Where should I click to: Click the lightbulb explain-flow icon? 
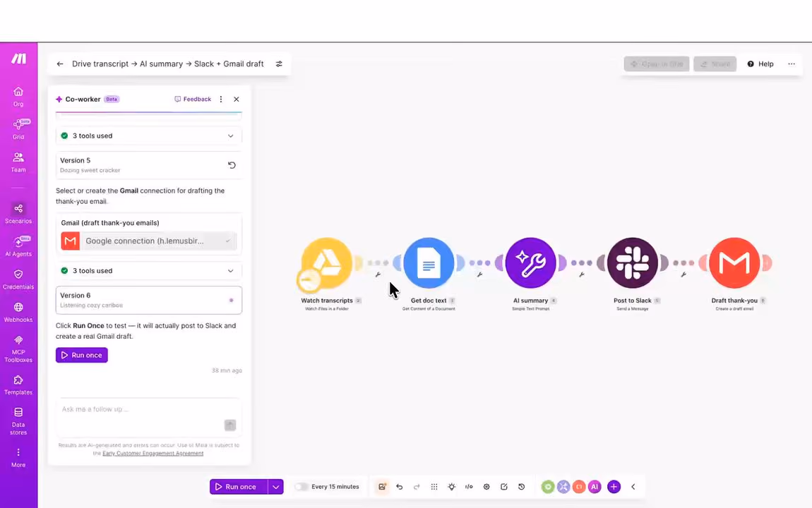pos(452,486)
